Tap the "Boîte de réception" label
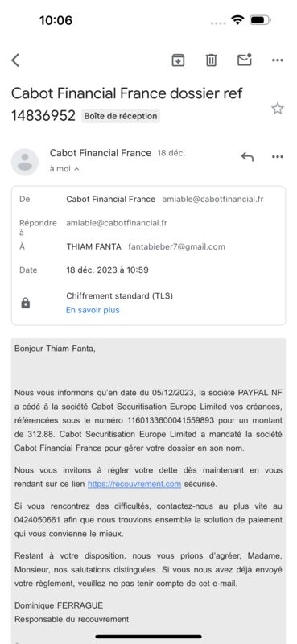The width and height of the screenshot is (297, 644). [x=121, y=116]
